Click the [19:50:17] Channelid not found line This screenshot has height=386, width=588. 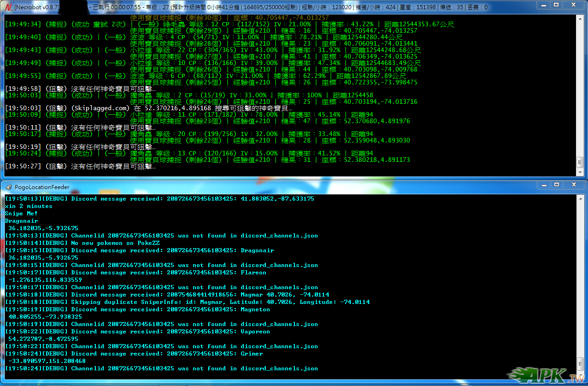tap(161, 287)
